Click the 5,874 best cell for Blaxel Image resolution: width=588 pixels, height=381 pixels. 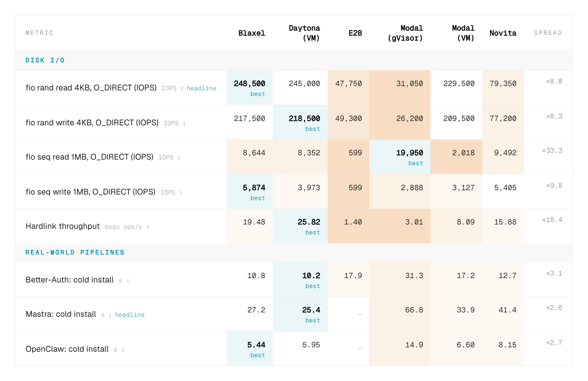pyautogui.click(x=250, y=191)
